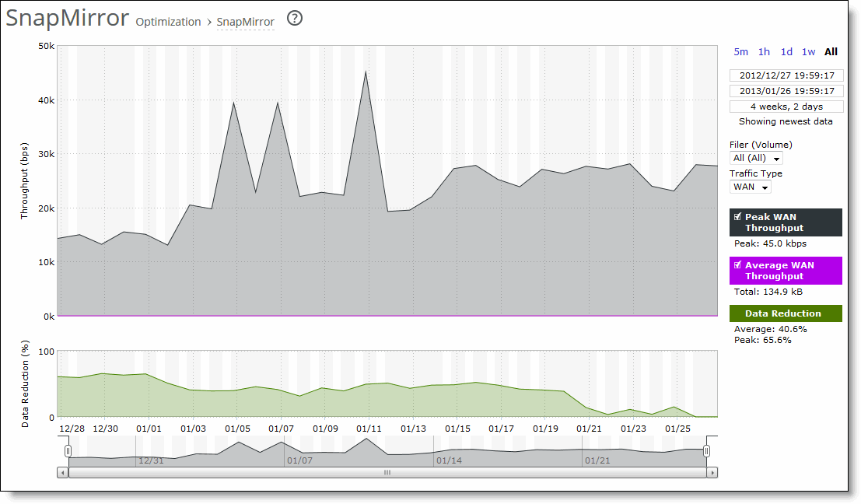Viewport: 861px width, 504px height.
Task: Switch to the 1d time range
Action: (x=786, y=51)
